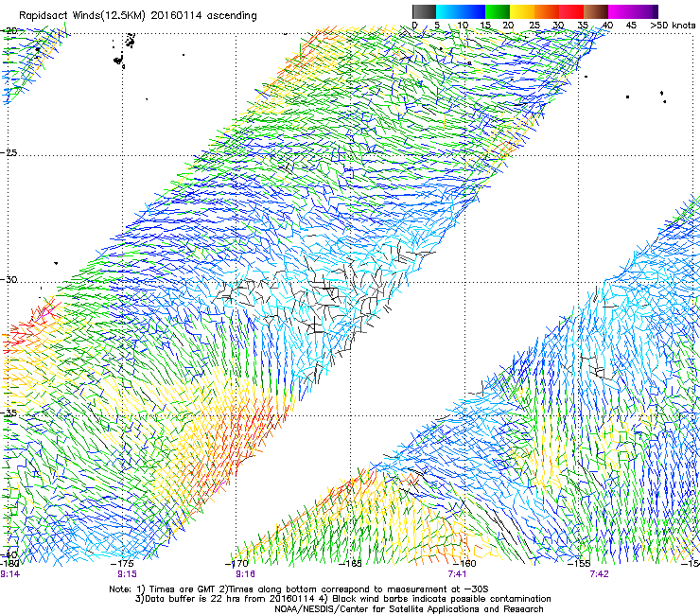Click the '-175' longitude axis label
Screen dimensions: 700x615
[x=122, y=564]
